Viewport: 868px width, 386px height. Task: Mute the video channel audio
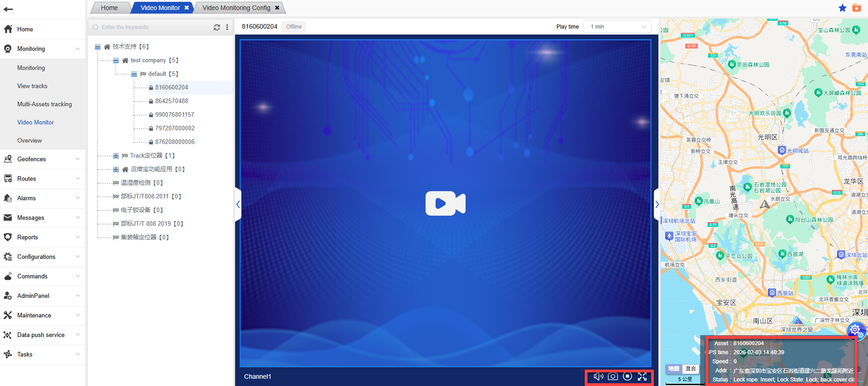click(x=598, y=376)
